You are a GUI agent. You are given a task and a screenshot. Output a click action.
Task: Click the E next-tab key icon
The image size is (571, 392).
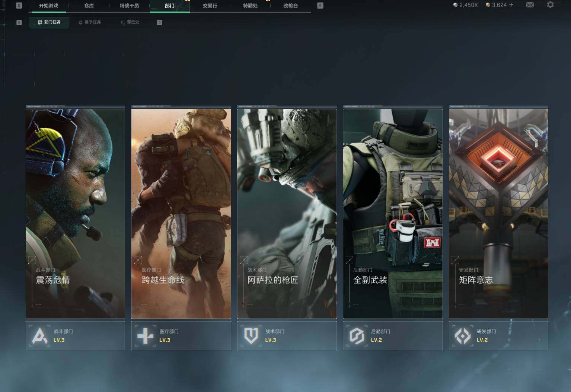(320, 6)
